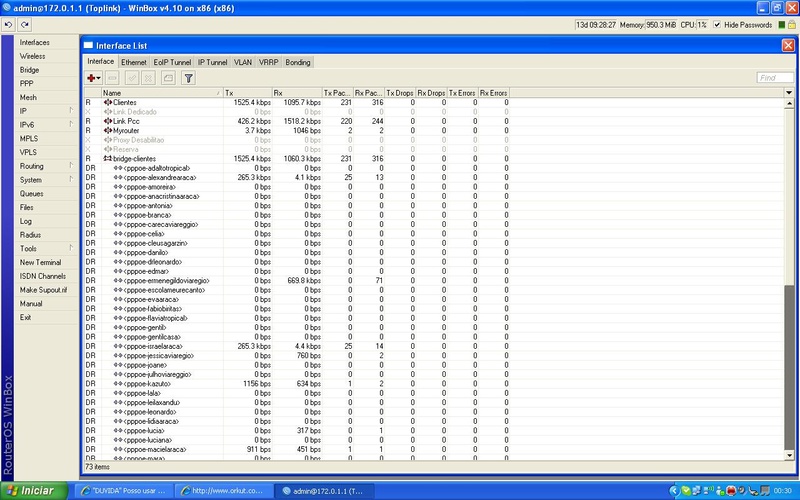Click the Myrouter interface icon
The width and height of the screenshot is (800, 500).
point(108,131)
